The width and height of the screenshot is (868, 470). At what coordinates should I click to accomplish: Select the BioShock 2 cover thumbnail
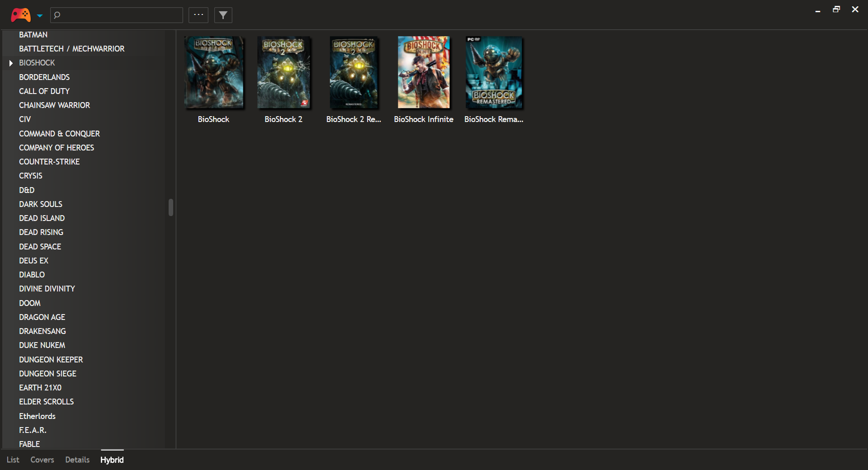[x=284, y=72]
